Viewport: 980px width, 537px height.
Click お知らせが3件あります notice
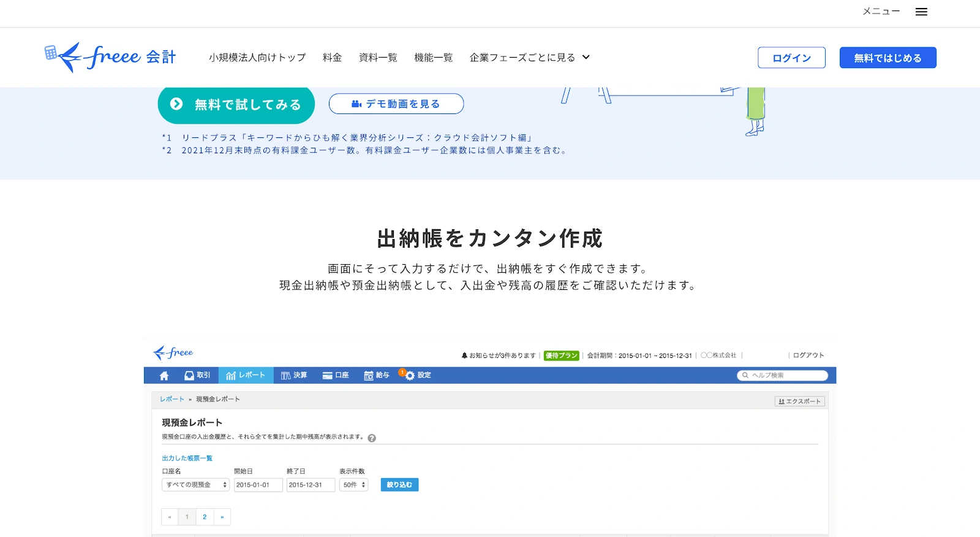coord(502,356)
